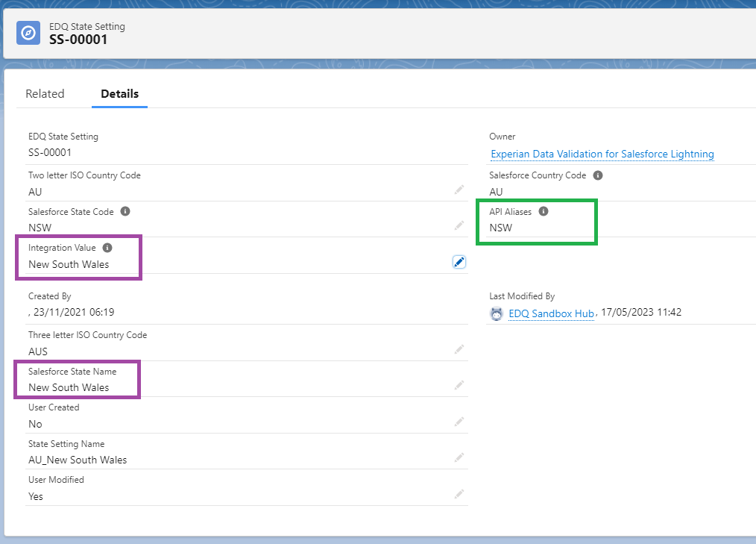Switch to the Related tab
The image size is (756, 544).
(x=45, y=93)
